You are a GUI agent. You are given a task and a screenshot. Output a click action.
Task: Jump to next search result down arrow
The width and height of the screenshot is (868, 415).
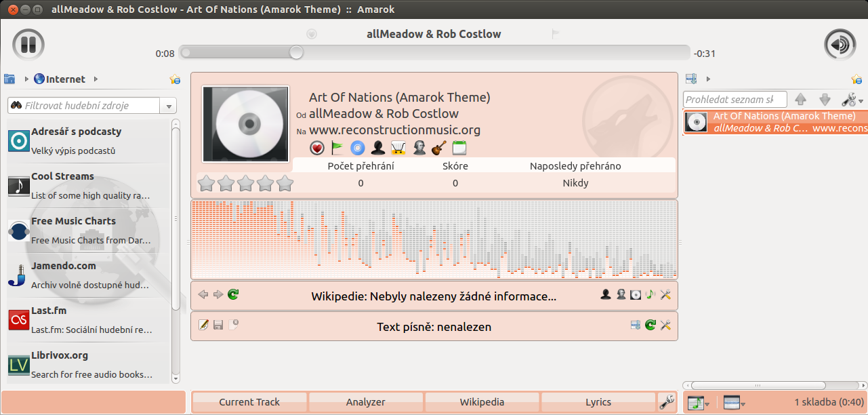tap(825, 100)
